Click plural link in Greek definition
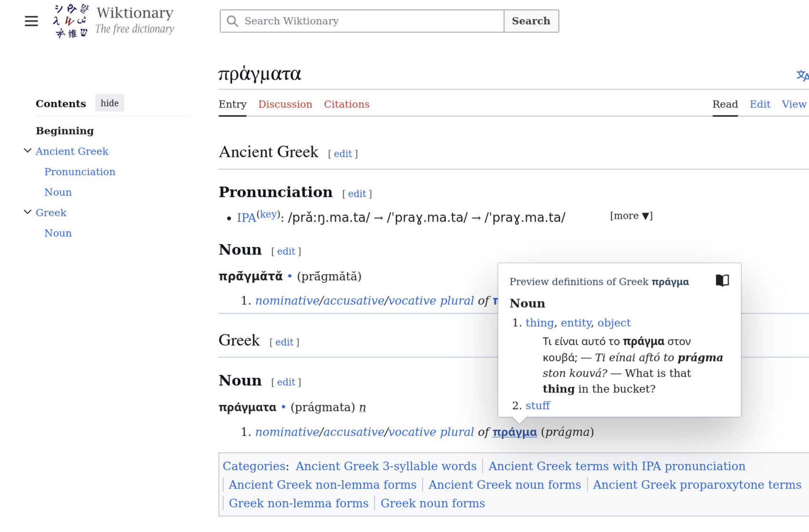This screenshot has height=532, width=809. pos(457,432)
